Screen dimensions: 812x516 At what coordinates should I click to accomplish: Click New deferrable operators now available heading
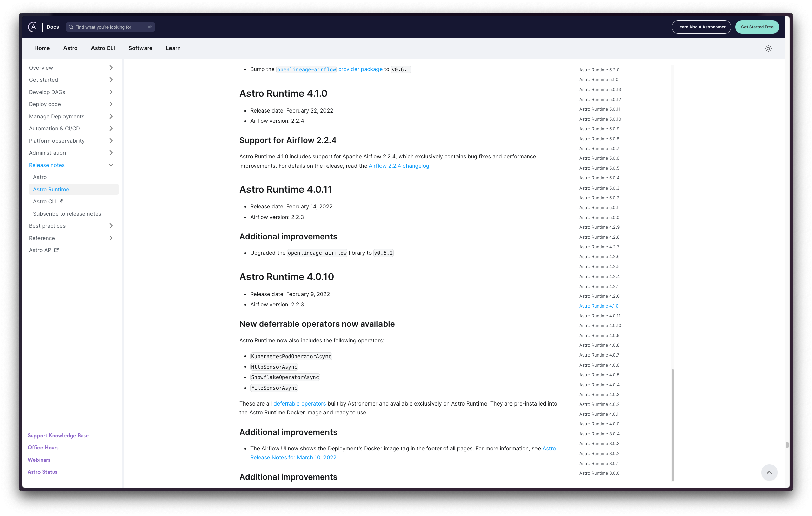click(x=317, y=324)
